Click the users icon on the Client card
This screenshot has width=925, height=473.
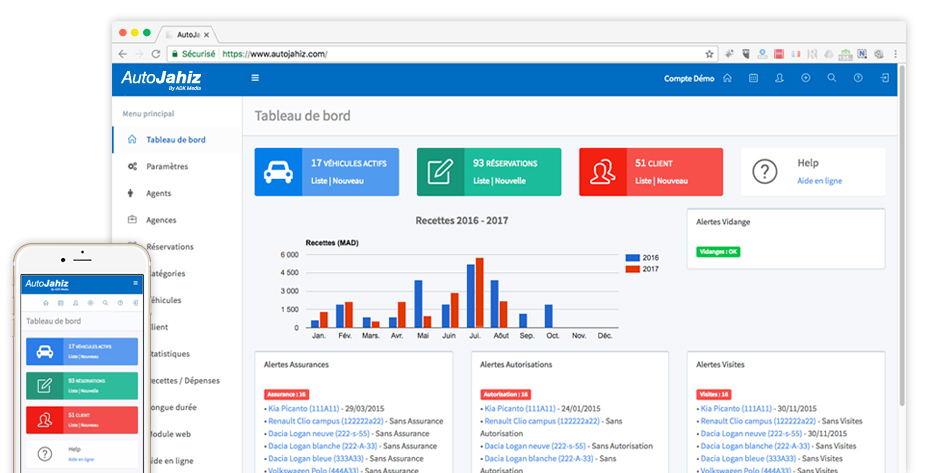[602, 172]
